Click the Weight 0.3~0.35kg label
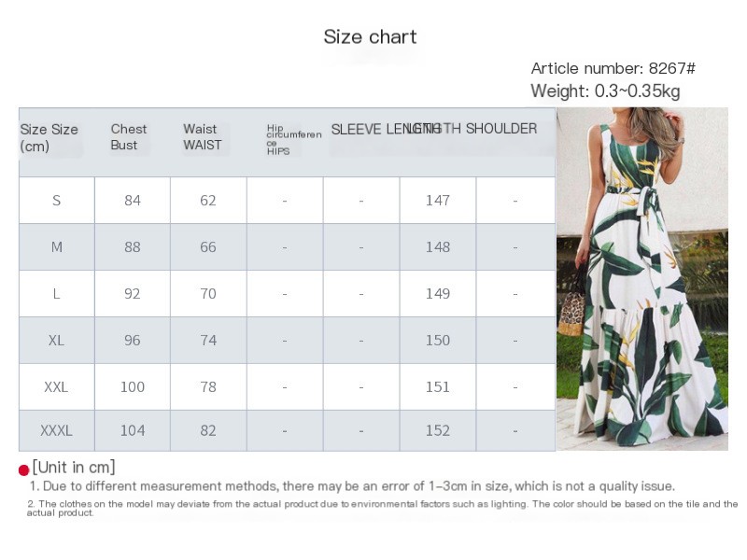The width and height of the screenshot is (747, 560). point(605,91)
